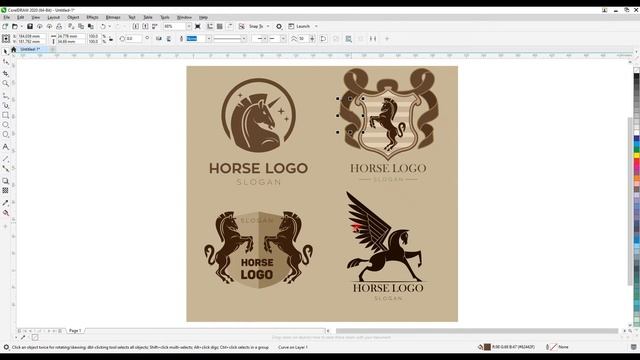
Task: Expand the Open file dropdown arrow
Action: 21,26
